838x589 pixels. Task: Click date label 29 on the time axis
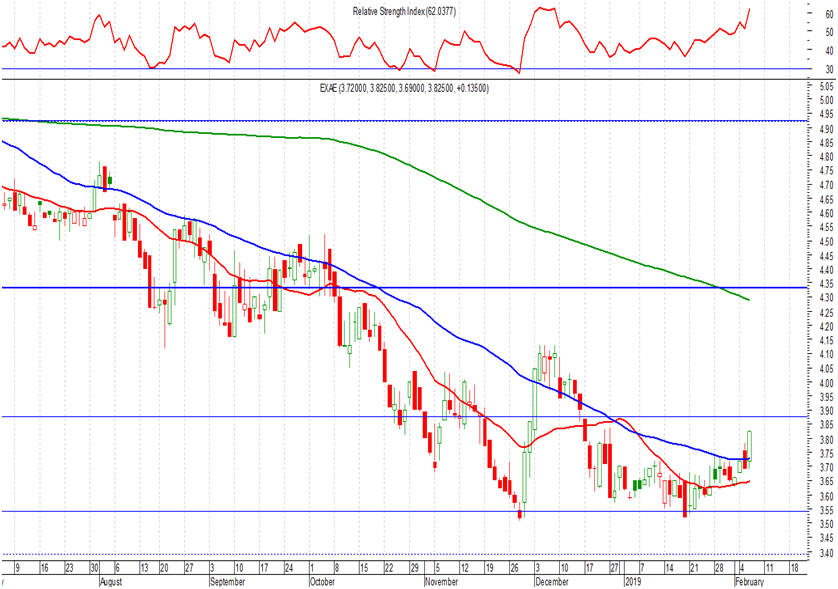pos(414,568)
